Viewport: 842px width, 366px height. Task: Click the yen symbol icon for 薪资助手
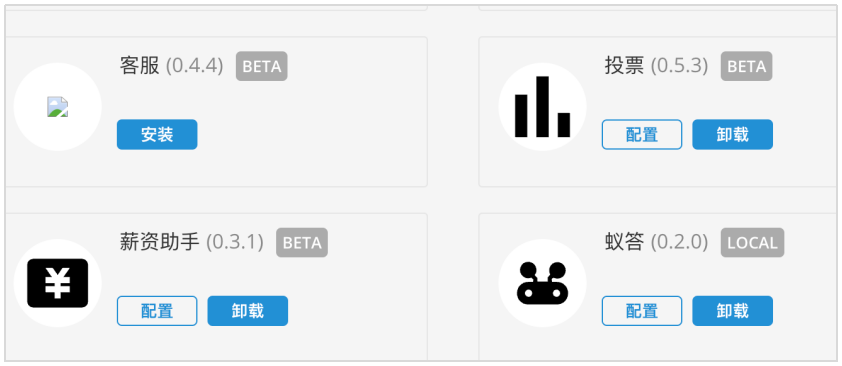coord(57,283)
